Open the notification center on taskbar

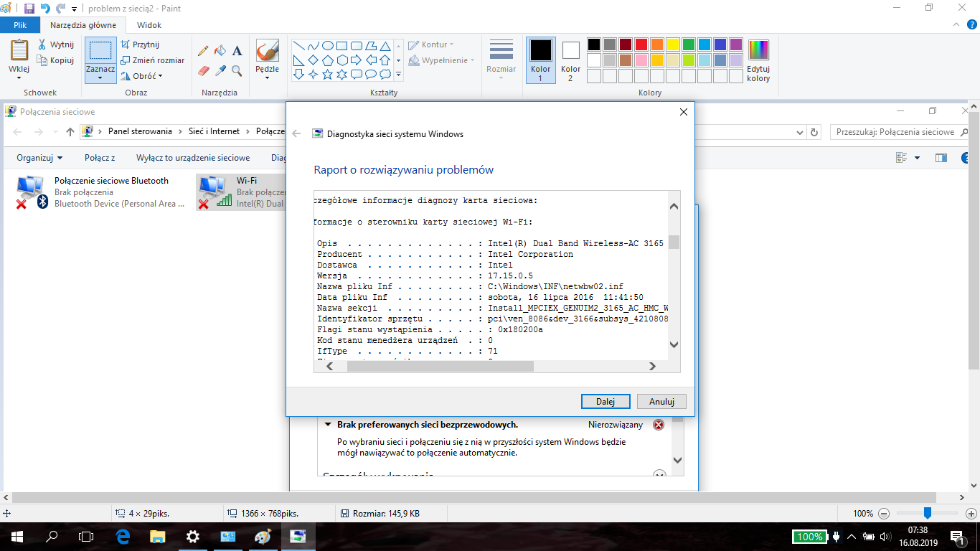coord(958,537)
